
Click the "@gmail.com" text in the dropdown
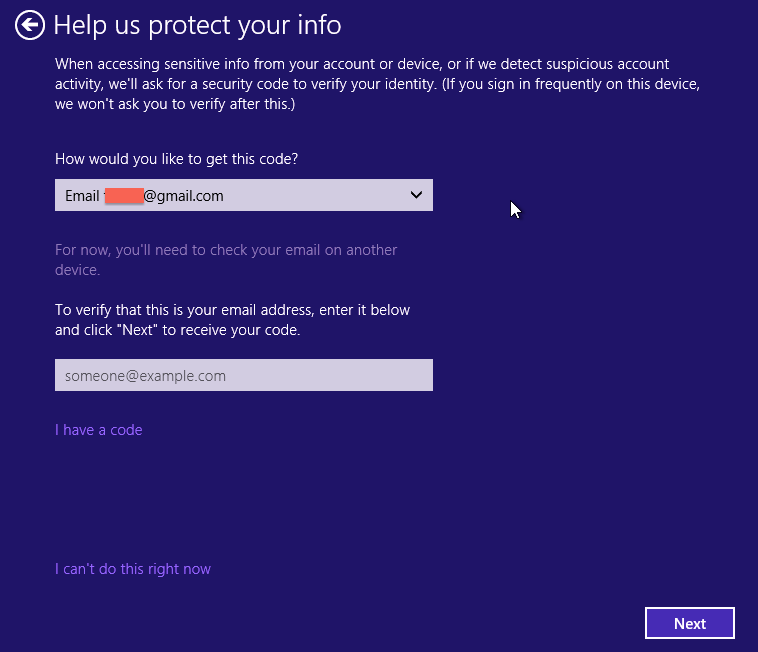pos(183,196)
